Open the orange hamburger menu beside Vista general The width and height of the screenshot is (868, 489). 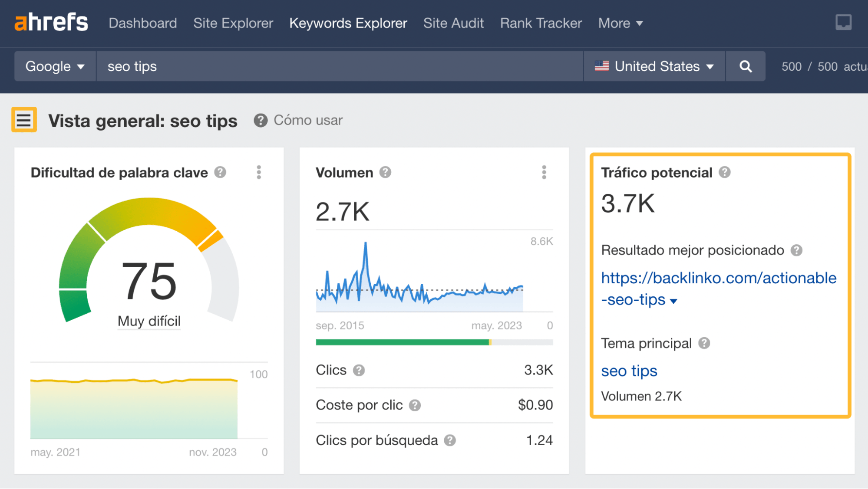point(24,120)
